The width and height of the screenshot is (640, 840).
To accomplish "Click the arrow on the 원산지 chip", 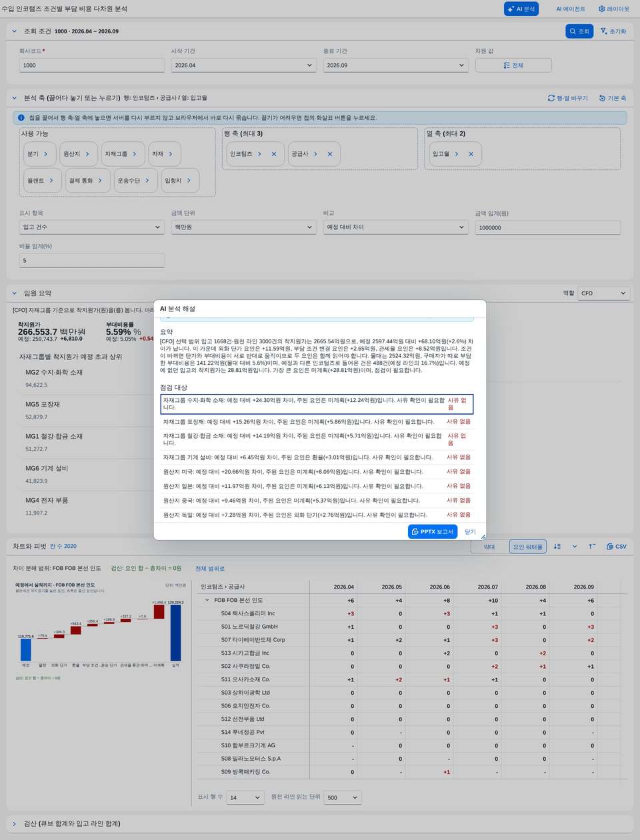I will point(87,154).
